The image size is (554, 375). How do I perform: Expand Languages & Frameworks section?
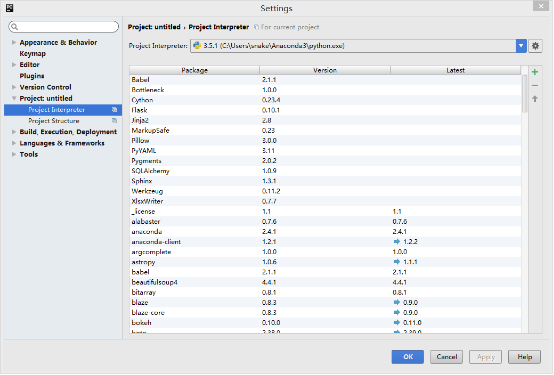[14, 143]
